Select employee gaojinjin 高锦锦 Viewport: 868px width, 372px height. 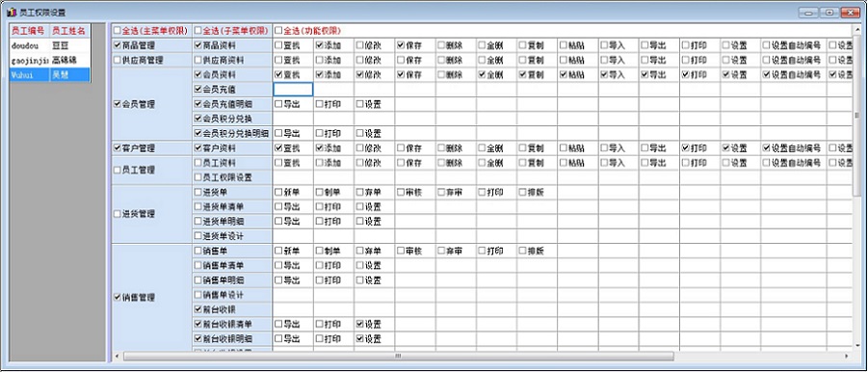[x=50, y=60]
